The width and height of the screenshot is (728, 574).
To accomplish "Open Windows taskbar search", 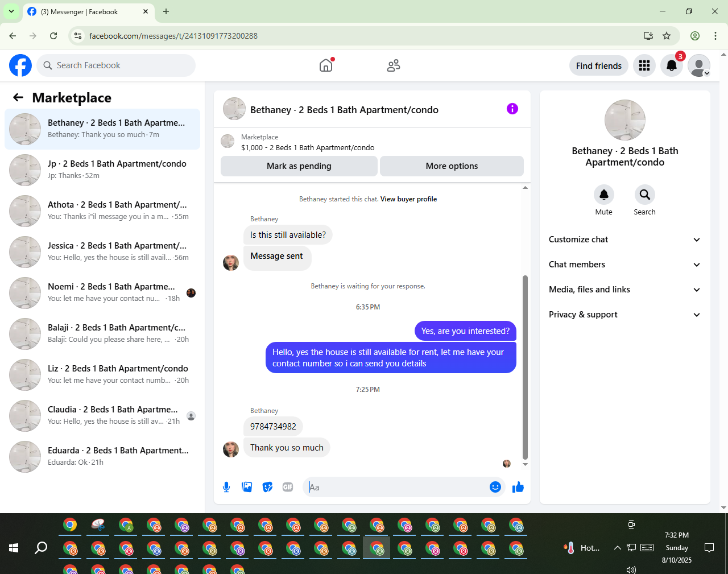I will coord(41,548).
